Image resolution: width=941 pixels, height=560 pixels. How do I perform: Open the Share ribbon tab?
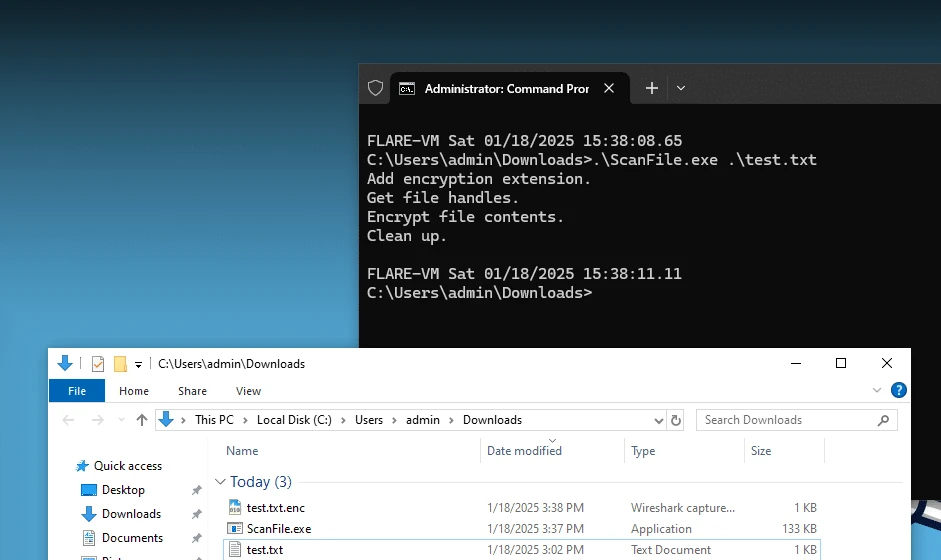(x=192, y=391)
